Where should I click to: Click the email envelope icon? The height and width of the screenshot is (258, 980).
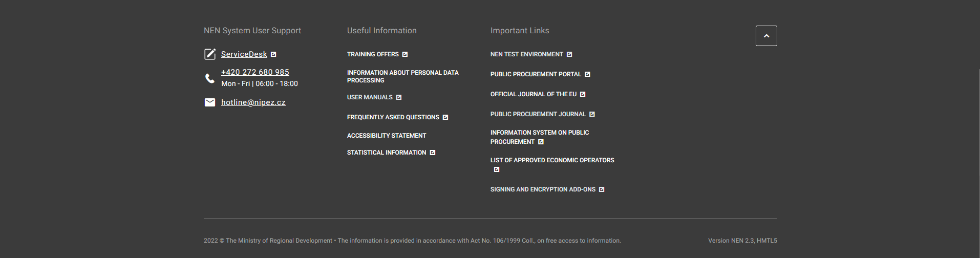point(210,102)
